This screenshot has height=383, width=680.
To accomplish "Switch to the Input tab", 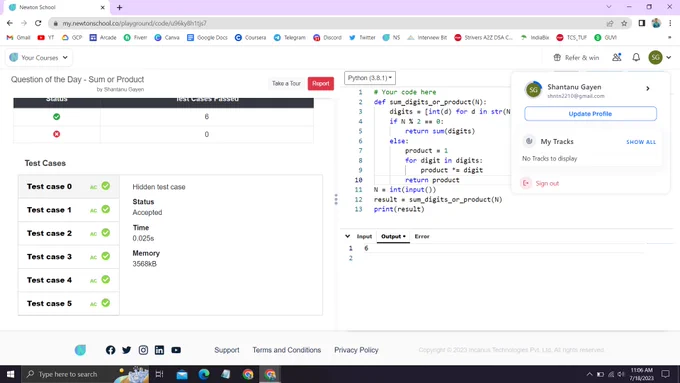I will pyautogui.click(x=364, y=236).
